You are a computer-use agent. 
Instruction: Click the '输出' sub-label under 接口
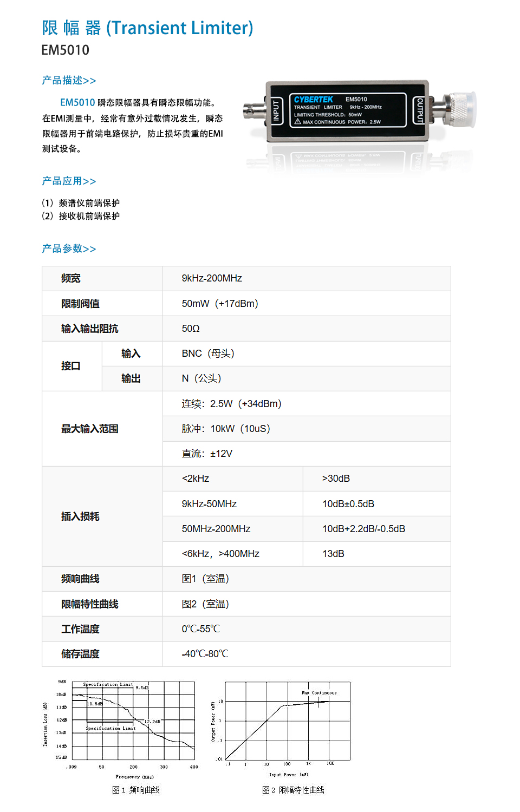click(x=131, y=378)
